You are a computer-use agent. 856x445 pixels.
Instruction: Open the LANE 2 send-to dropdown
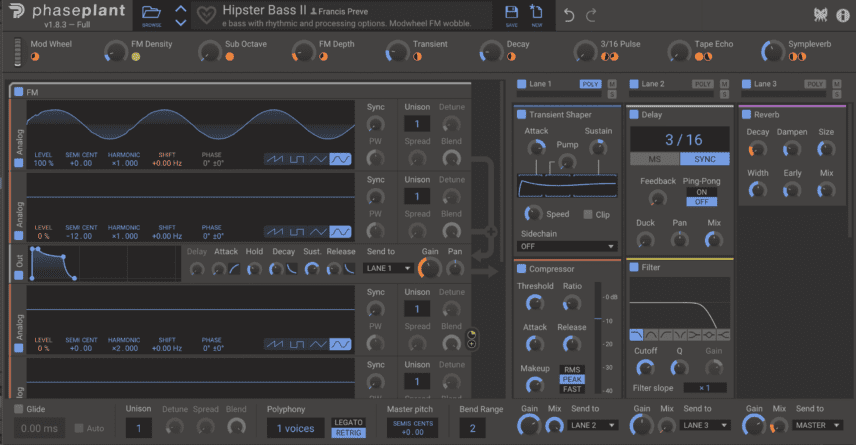click(x=592, y=425)
